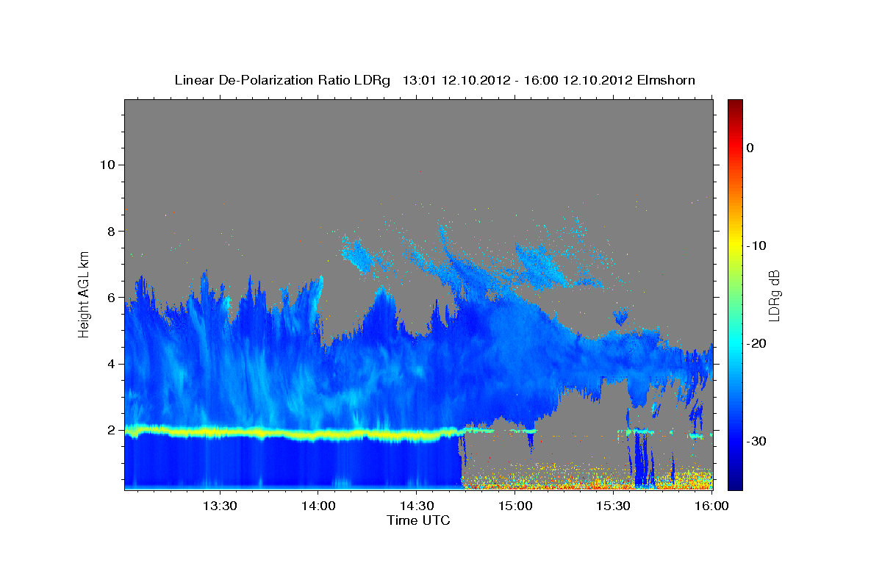This screenshot has width=882, height=588.
Task: Click the colorbar tick label 0
Action: tap(750, 148)
